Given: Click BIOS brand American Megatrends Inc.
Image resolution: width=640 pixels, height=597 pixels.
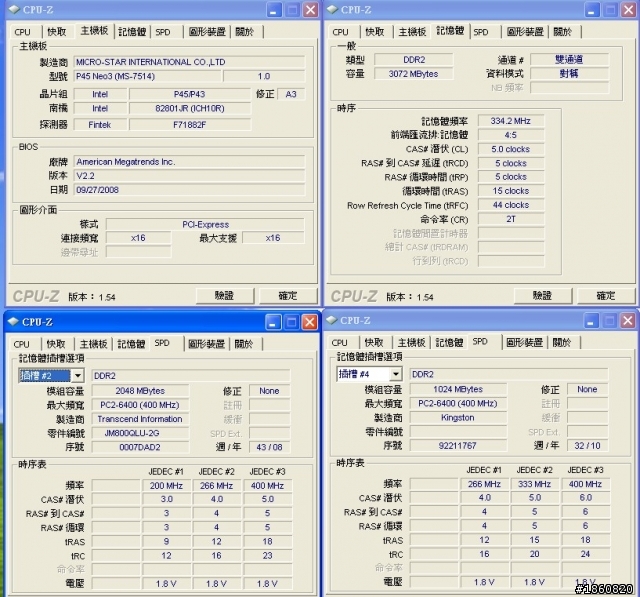Looking at the screenshot, I should point(189,162).
